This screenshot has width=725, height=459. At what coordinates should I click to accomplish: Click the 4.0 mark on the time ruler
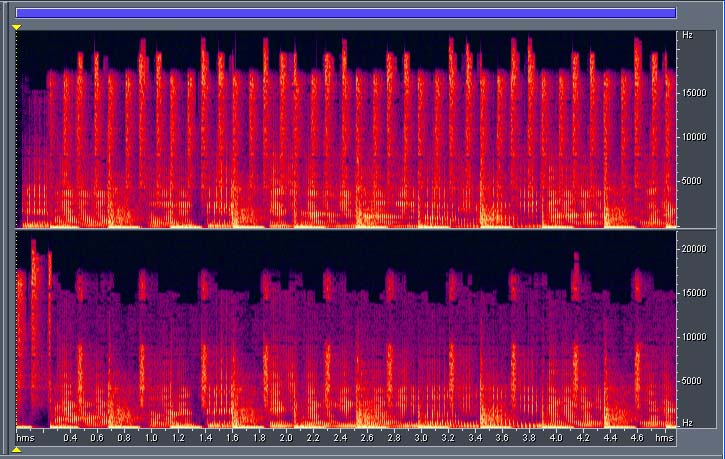556,438
